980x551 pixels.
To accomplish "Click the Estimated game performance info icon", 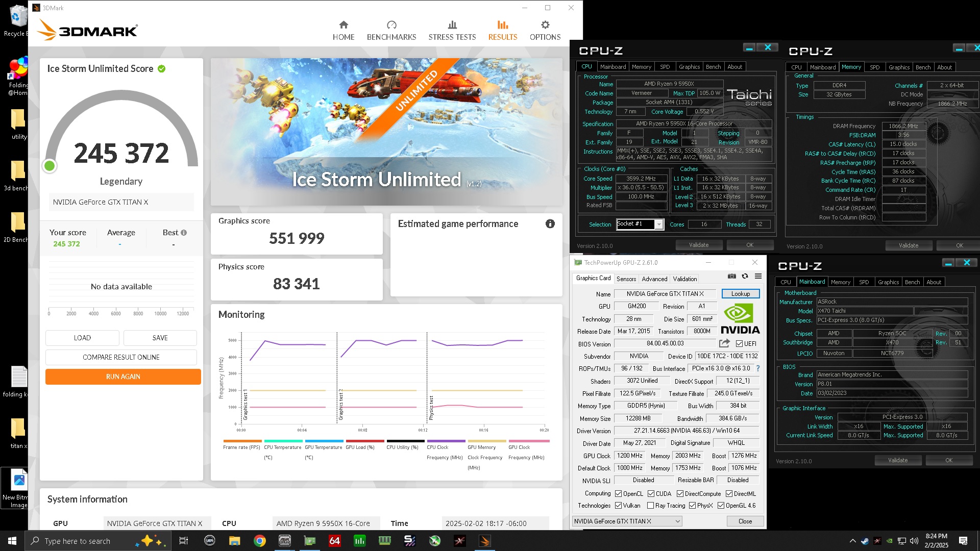I will [550, 224].
